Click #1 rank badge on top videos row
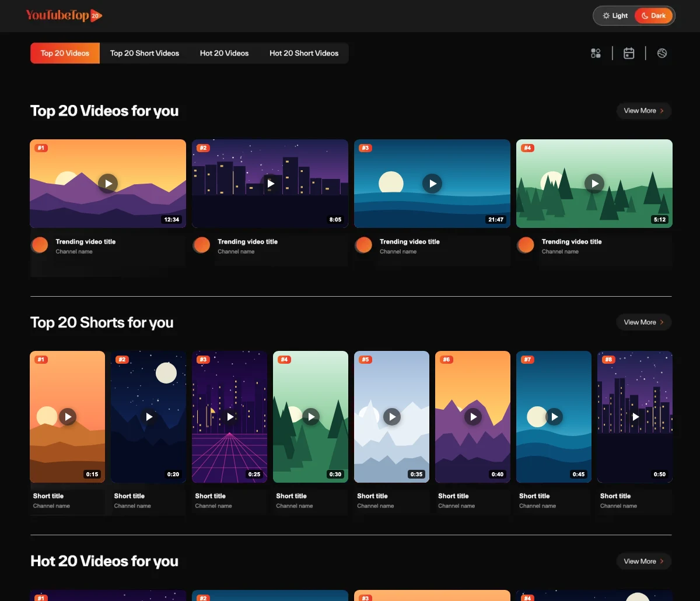This screenshot has width=700, height=601. tap(41, 148)
